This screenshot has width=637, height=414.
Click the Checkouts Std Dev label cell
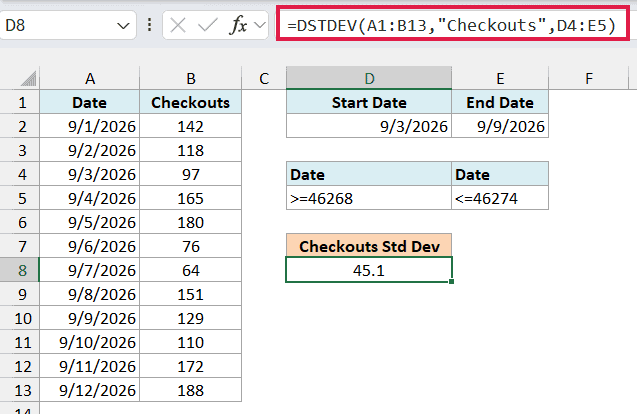(x=369, y=246)
